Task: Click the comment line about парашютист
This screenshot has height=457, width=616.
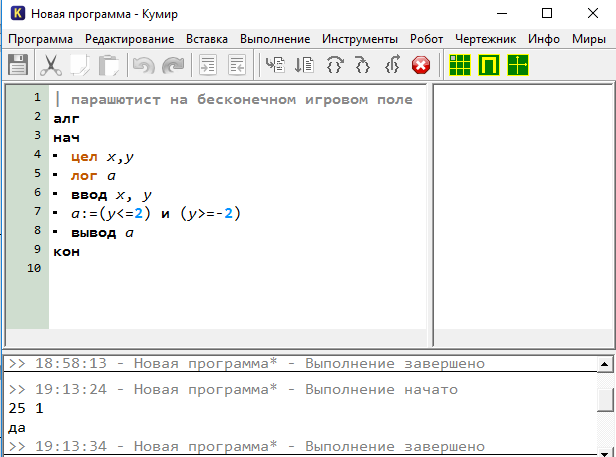Action: [233, 99]
